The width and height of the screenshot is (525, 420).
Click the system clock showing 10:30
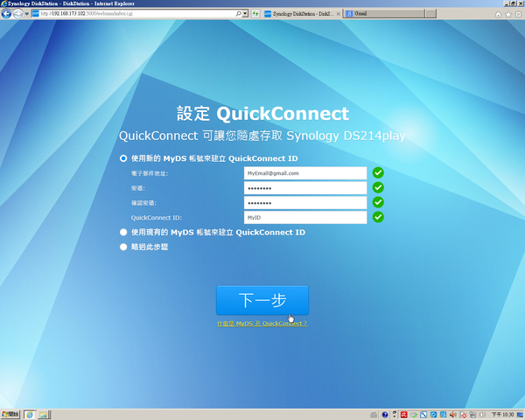[x=502, y=415]
